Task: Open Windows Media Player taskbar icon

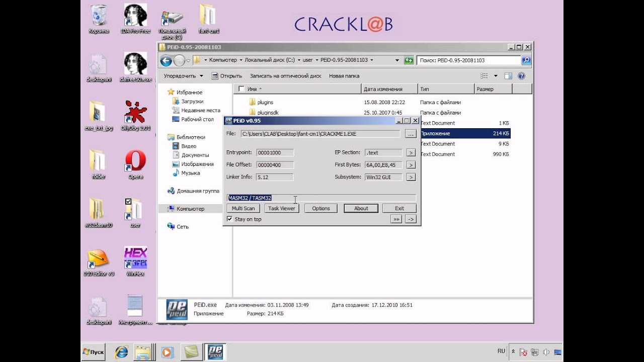Action: (168, 352)
